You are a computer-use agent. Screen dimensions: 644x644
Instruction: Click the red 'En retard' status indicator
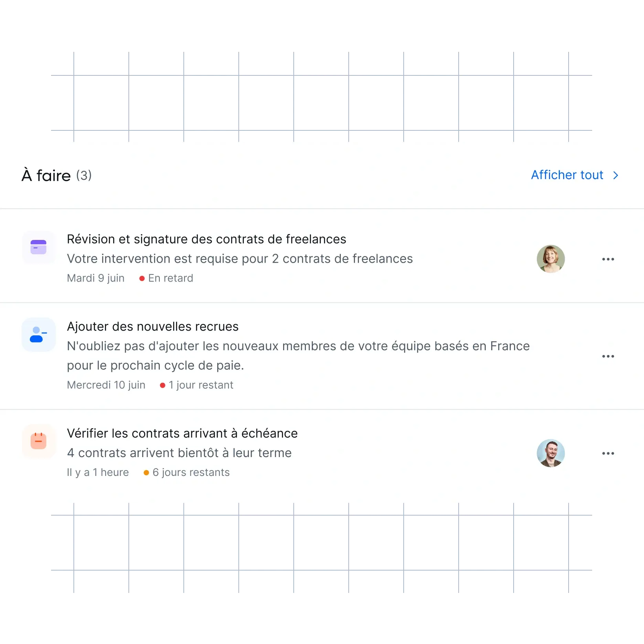pos(166,278)
